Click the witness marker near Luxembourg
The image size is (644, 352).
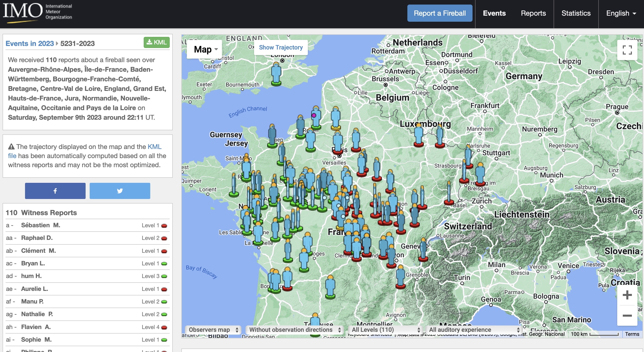pyautogui.click(x=418, y=135)
